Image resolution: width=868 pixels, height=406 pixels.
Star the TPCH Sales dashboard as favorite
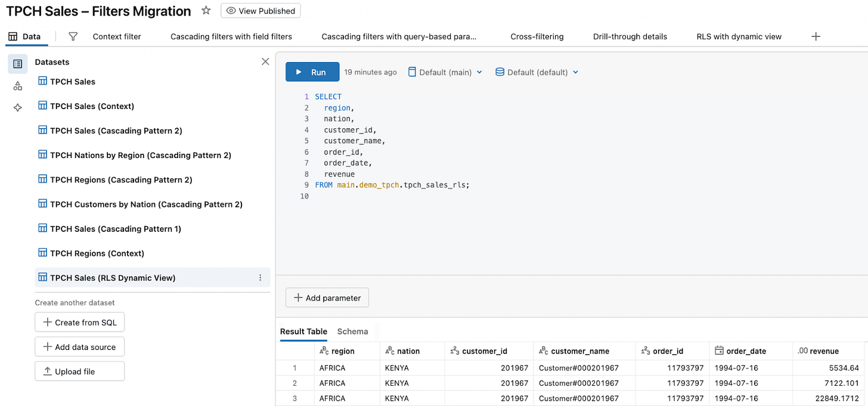[206, 11]
